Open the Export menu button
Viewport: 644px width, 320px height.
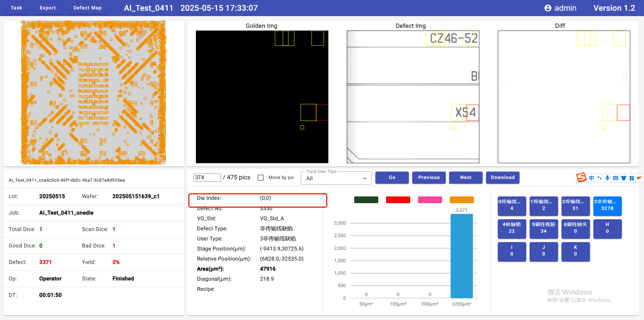[48, 8]
